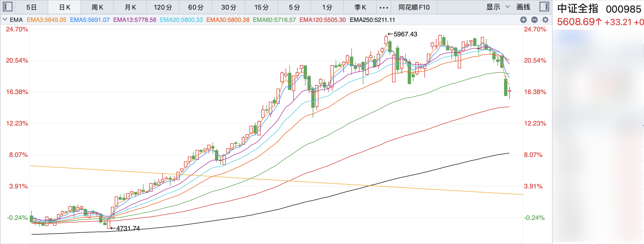Switch to the 周K tab
This screenshot has height=244, width=644.
click(97, 7)
